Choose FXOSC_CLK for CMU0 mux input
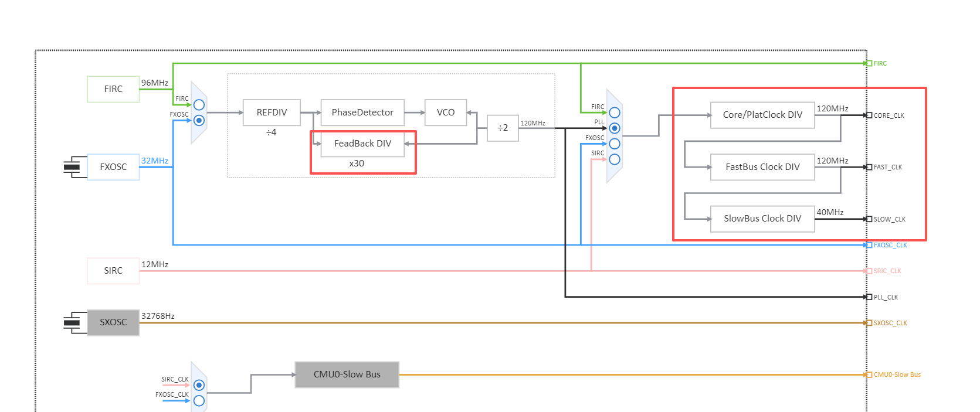The height and width of the screenshot is (412, 980). pyautogui.click(x=199, y=401)
